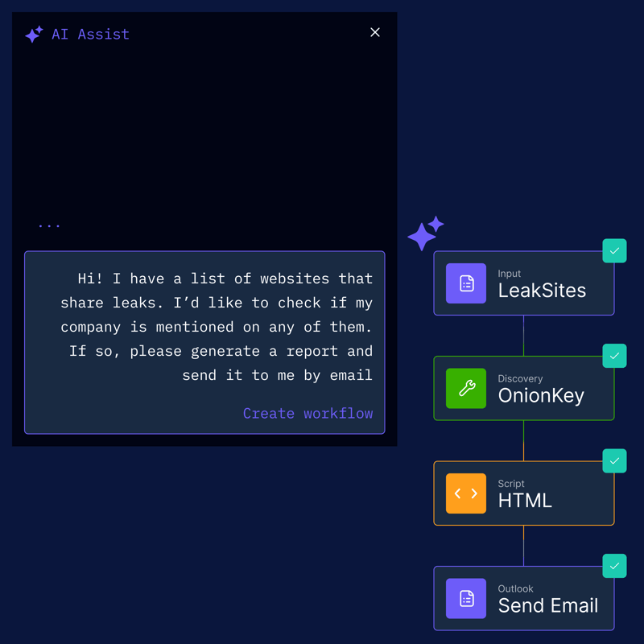
Task: Close the AI Assist panel
Action: coord(374,32)
